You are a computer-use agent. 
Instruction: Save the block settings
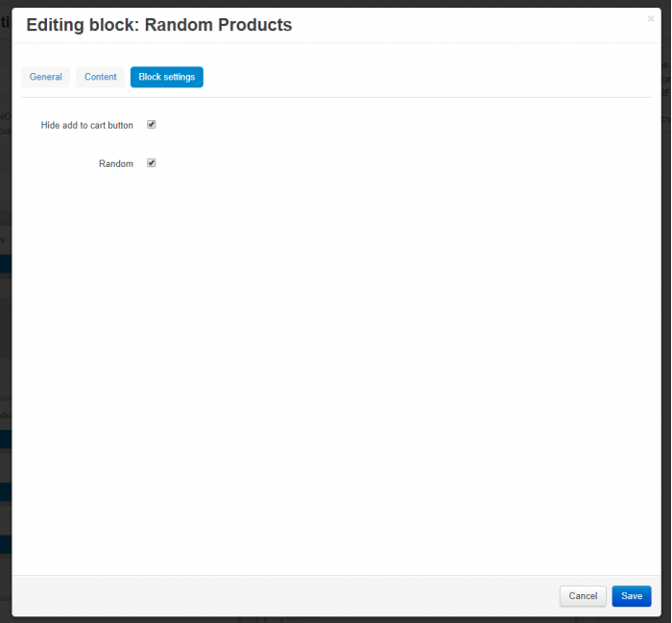click(632, 596)
